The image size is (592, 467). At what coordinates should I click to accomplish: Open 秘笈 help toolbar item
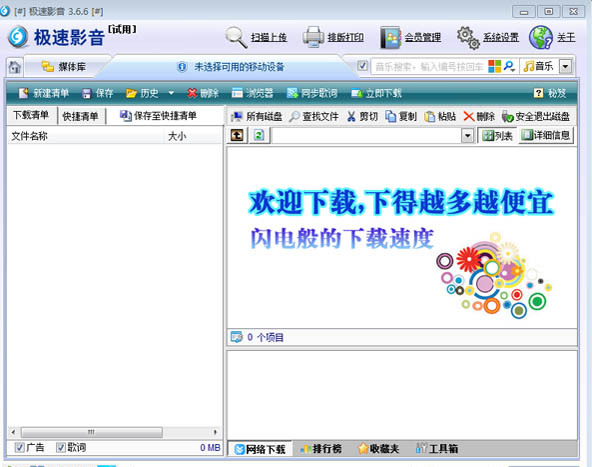[550, 93]
